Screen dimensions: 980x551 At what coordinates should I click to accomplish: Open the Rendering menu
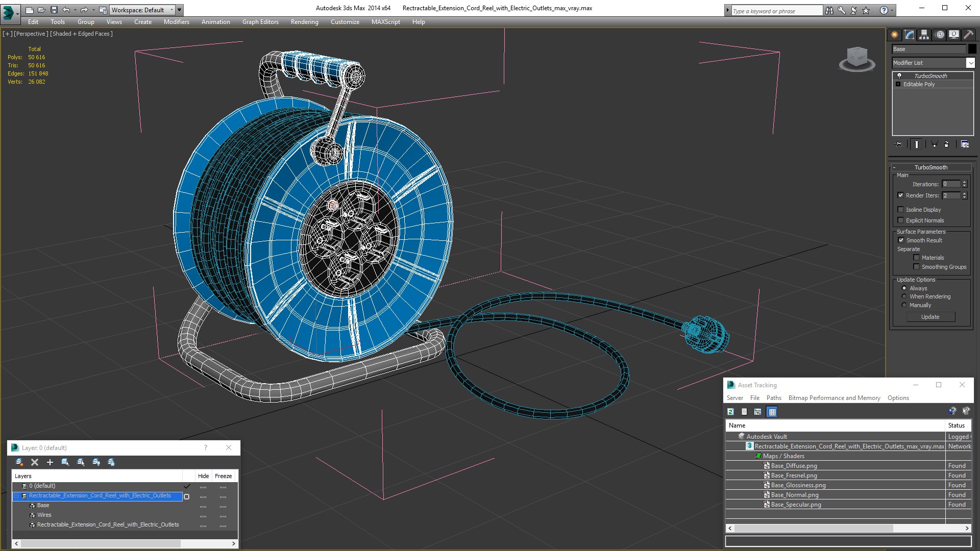click(304, 22)
